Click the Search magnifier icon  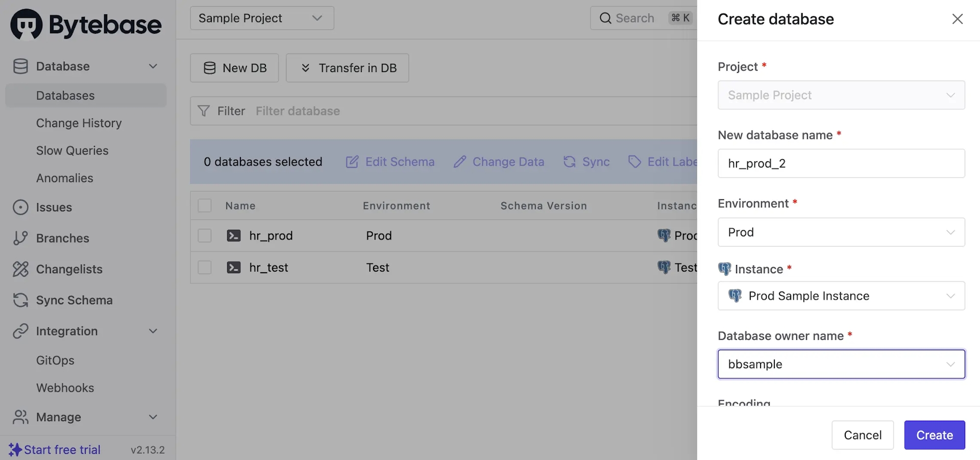605,18
